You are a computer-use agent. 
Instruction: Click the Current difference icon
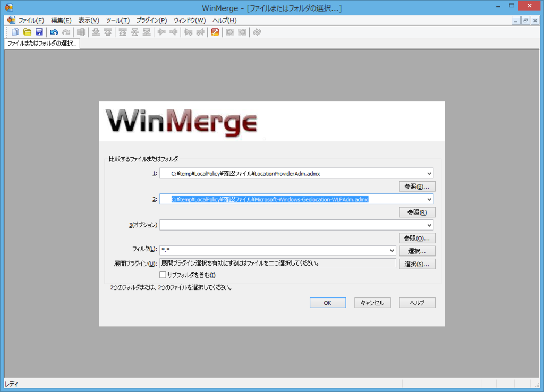tap(134, 32)
